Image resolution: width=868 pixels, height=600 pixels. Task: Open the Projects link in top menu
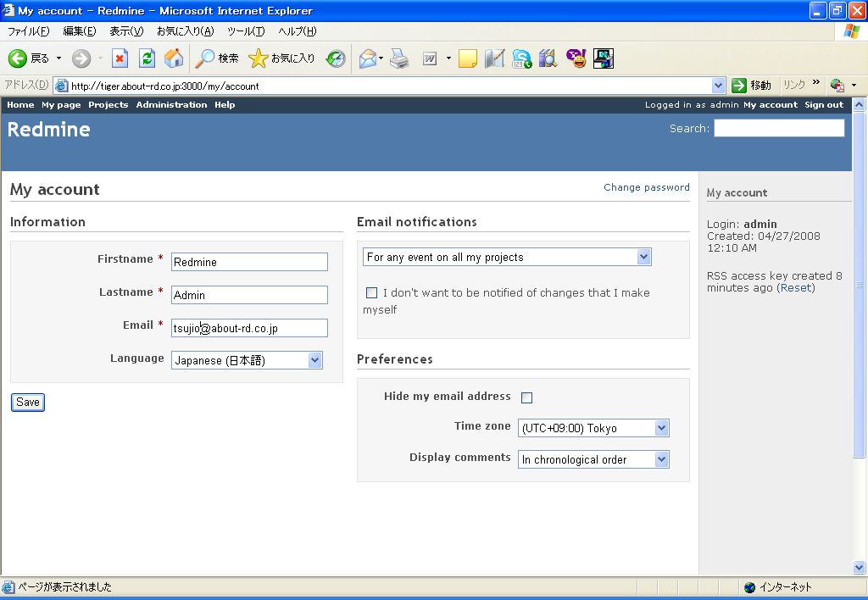108,104
